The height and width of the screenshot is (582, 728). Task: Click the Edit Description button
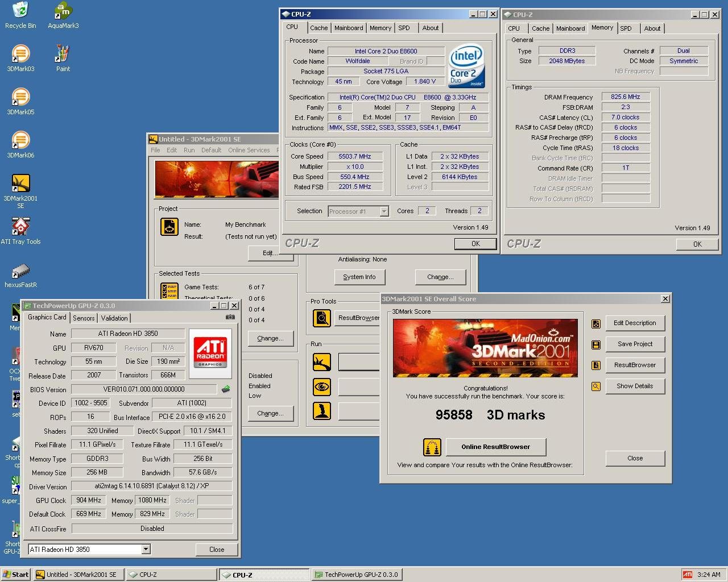point(635,323)
